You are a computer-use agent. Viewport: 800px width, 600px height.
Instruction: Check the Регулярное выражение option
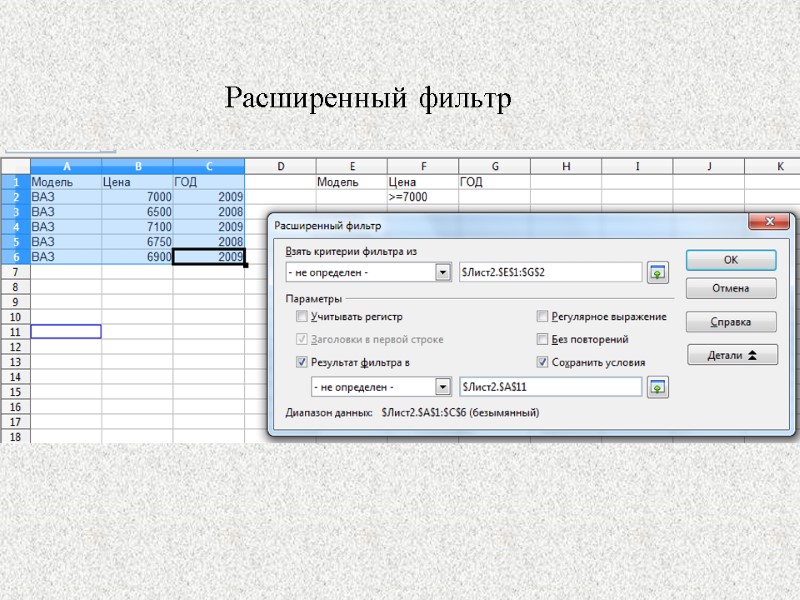[543, 316]
